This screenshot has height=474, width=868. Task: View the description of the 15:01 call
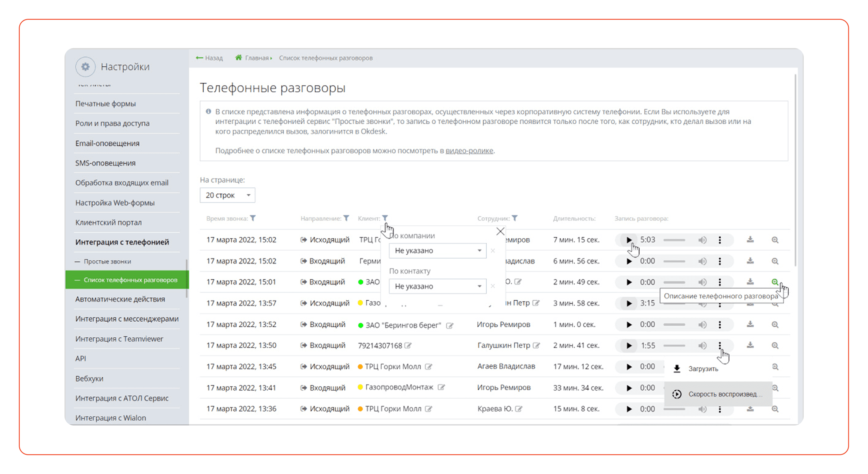click(x=775, y=282)
